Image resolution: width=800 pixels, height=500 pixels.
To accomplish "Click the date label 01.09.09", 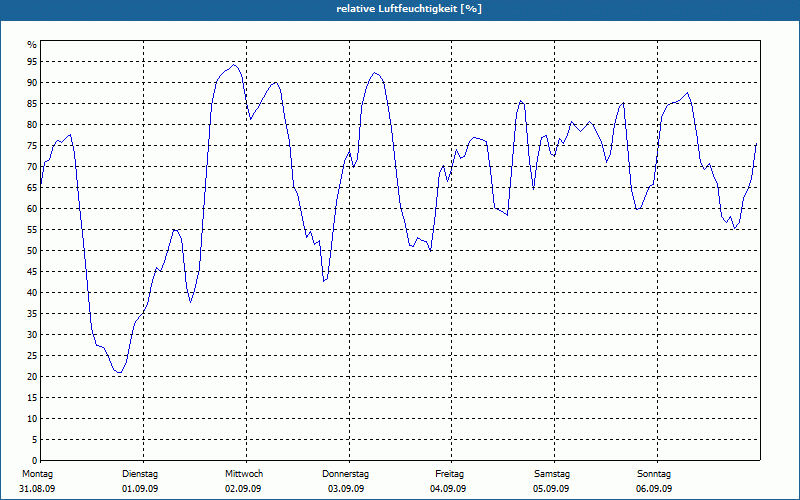I will pyautogui.click(x=140, y=489).
